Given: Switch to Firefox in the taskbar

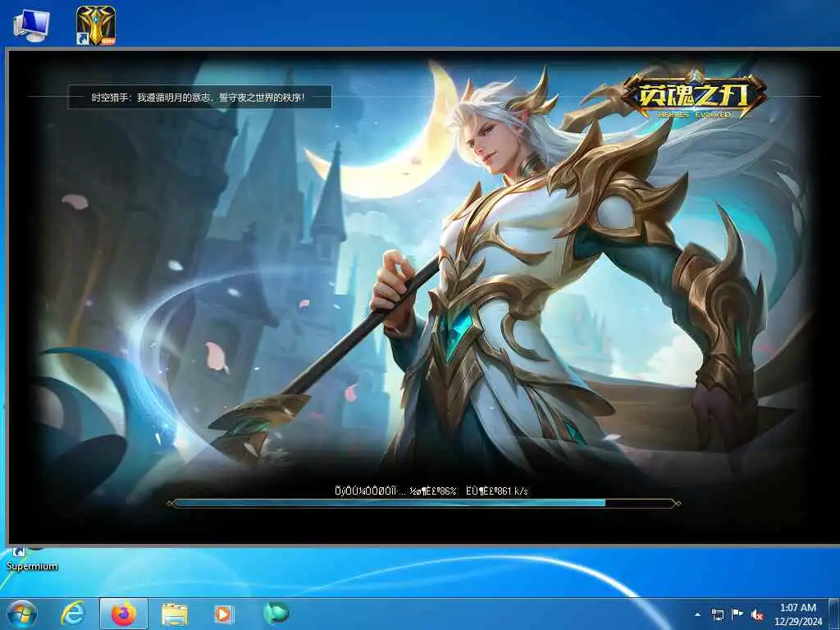Looking at the screenshot, I should [x=123, y=614].
